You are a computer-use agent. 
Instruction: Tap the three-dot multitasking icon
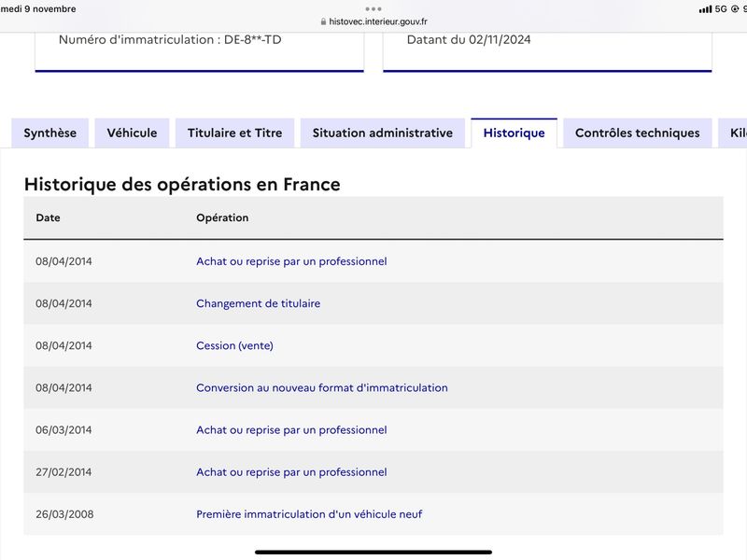tap(373, 9)
